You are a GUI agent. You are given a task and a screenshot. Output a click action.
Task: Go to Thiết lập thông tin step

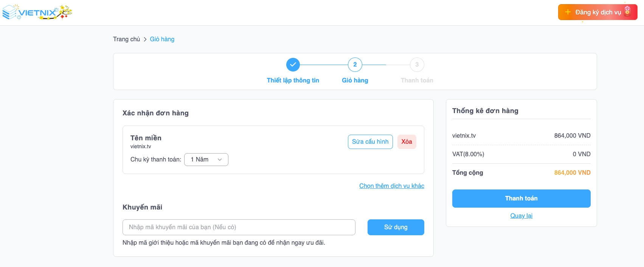pos(293,80)
